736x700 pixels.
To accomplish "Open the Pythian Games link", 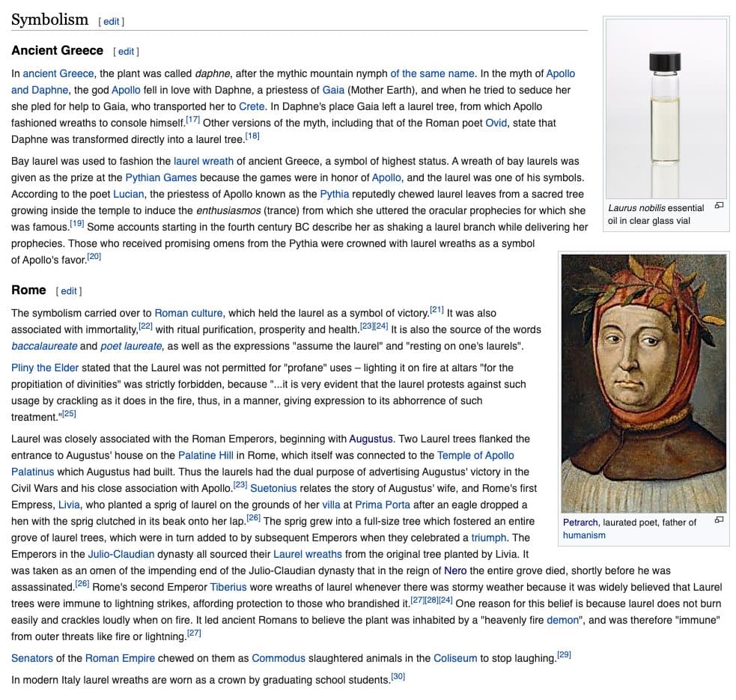I will click(161, 177).
